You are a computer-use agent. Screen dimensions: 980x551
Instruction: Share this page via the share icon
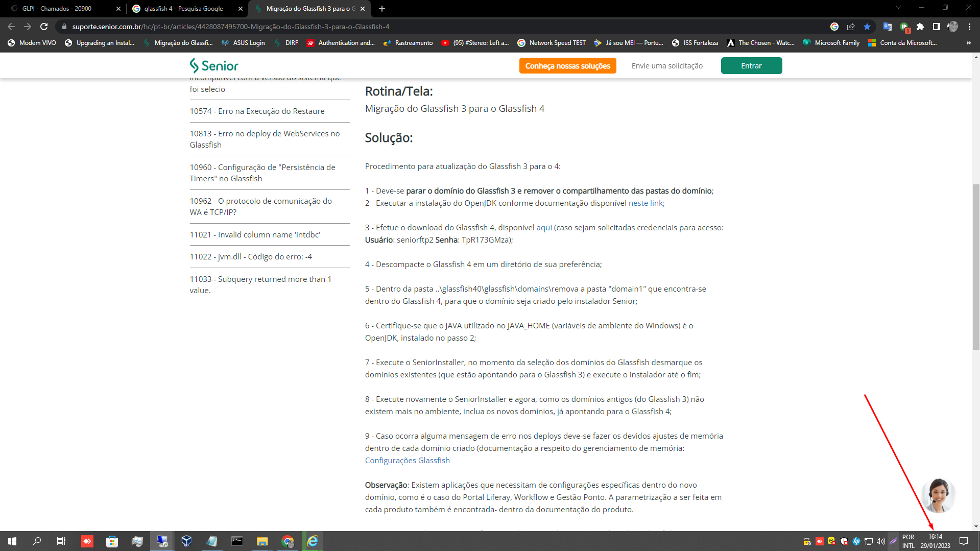(851, 27)
